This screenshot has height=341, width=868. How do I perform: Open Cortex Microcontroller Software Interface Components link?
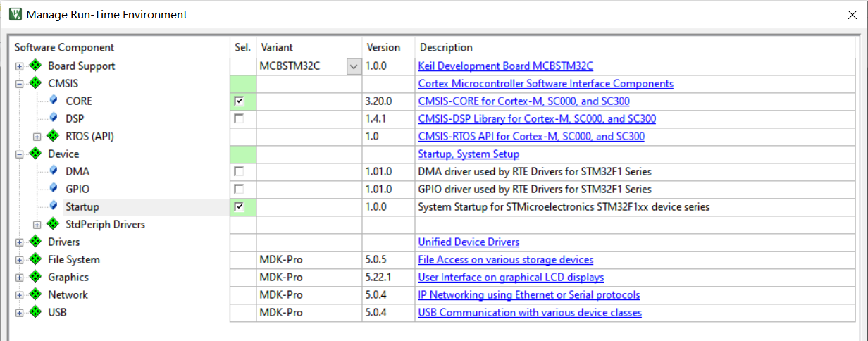(546, 84)
